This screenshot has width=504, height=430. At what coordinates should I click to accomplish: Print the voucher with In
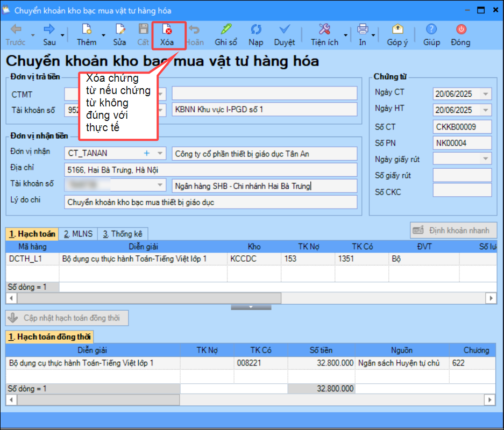pyautogui.click(x=363, y=35)
